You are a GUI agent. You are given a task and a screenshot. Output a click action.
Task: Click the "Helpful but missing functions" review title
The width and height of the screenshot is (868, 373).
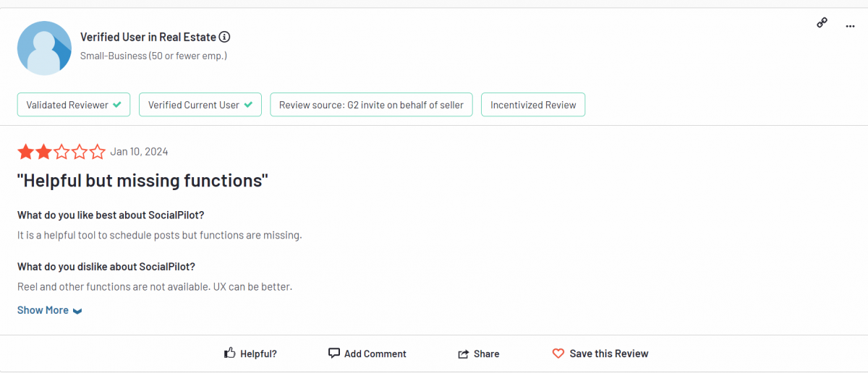coord(142,181)
